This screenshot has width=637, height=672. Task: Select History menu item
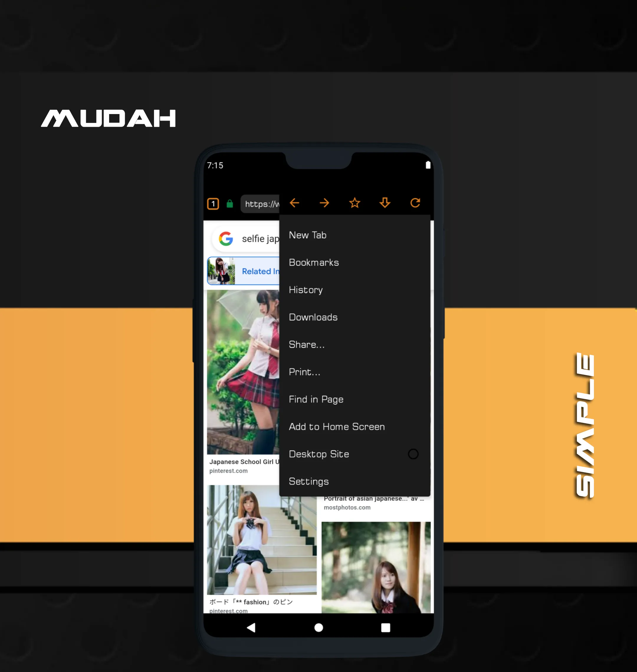pyautogui.click(x=306, y=290)
